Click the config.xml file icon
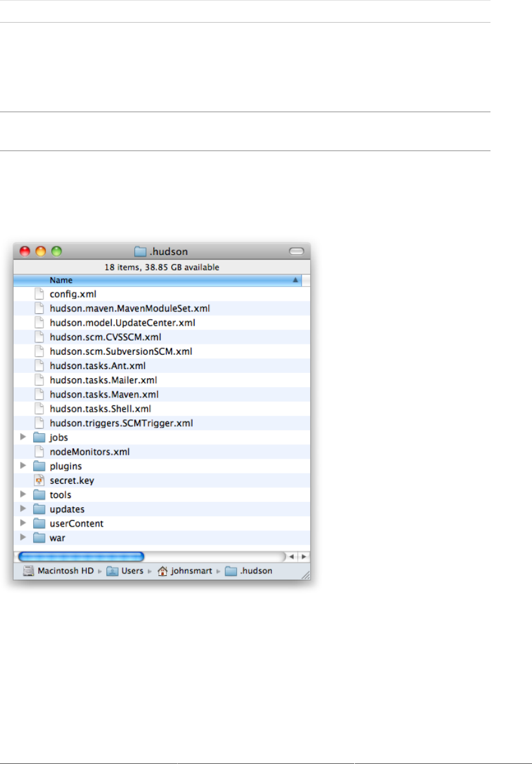532x764 pixels. 39,294
